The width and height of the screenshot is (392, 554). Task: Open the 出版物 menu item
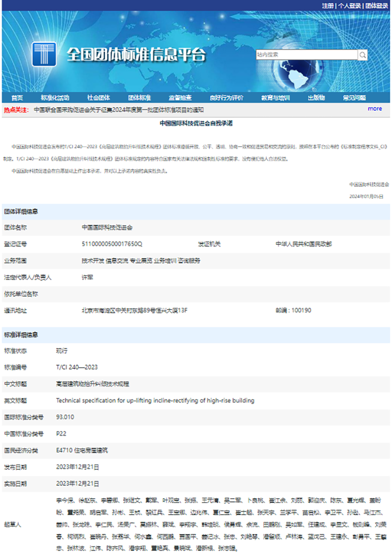pyautogui.click(x=316, y=98)
